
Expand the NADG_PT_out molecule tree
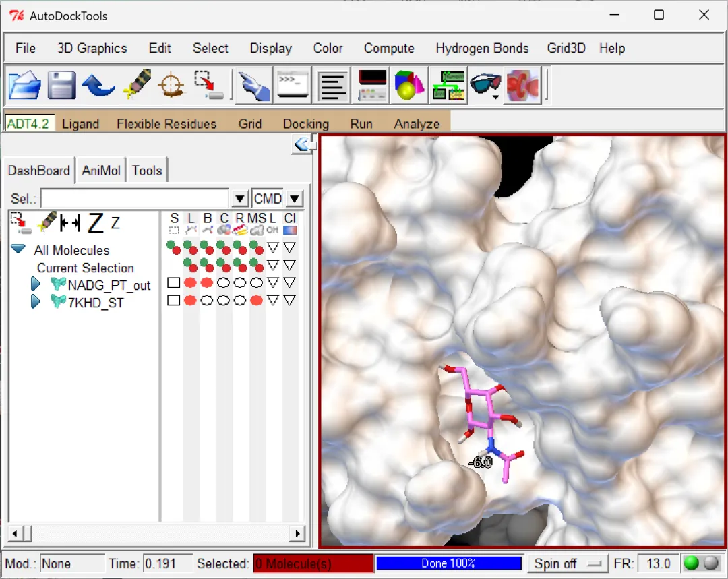point(35,283)
